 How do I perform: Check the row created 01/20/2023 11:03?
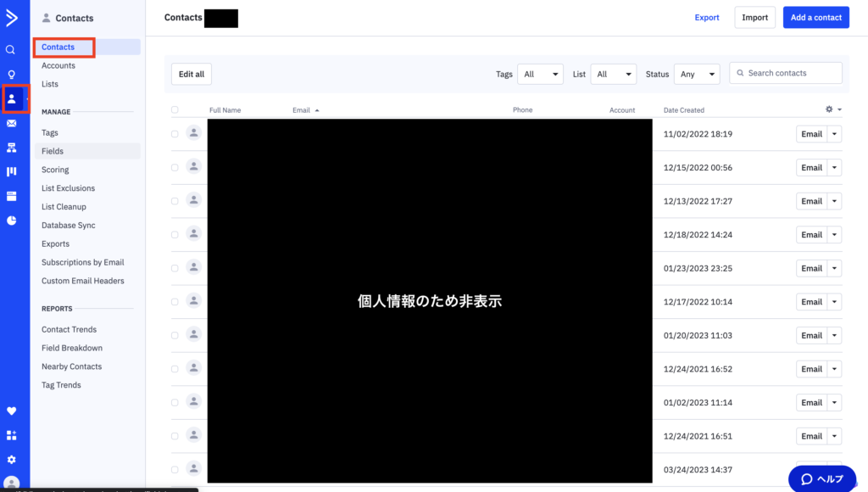click(175, 336)
